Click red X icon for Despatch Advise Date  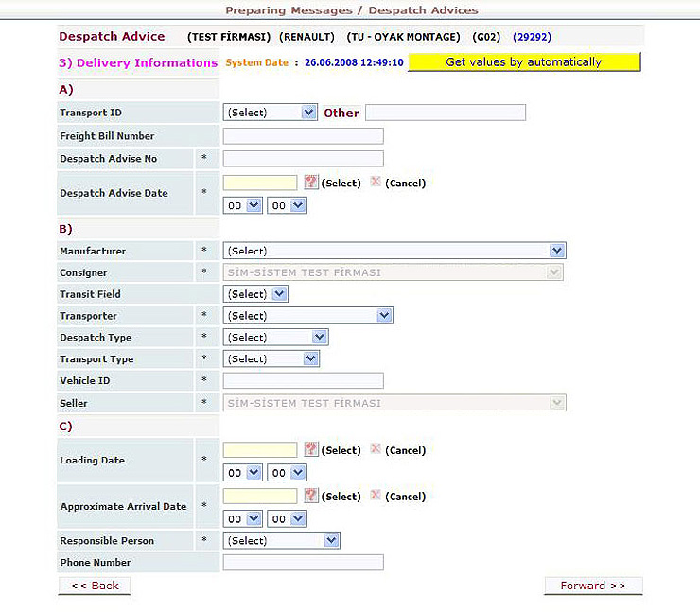click(x=376, y=182)
